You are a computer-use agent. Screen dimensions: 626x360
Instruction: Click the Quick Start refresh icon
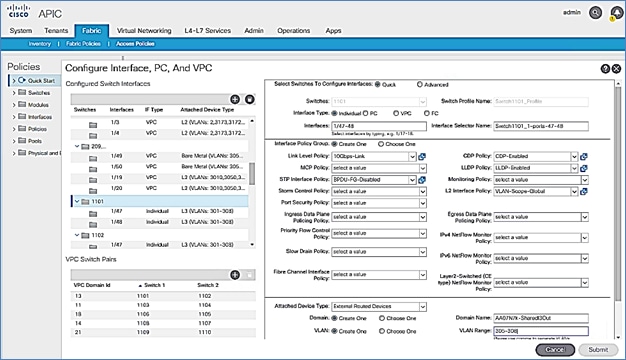pos(22,80)
